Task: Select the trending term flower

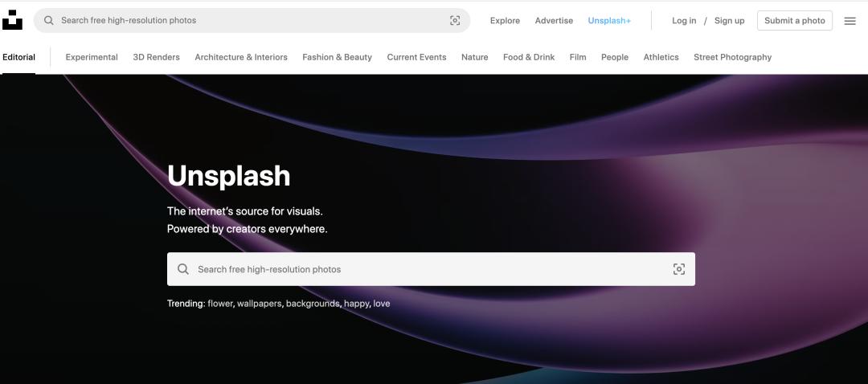Action: 220,304
